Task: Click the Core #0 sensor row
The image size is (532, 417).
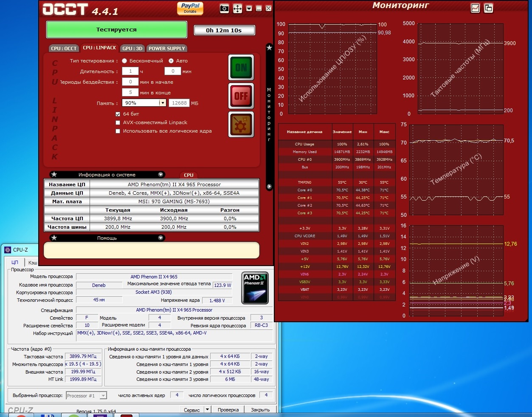Action: click(x=337, y=190)
